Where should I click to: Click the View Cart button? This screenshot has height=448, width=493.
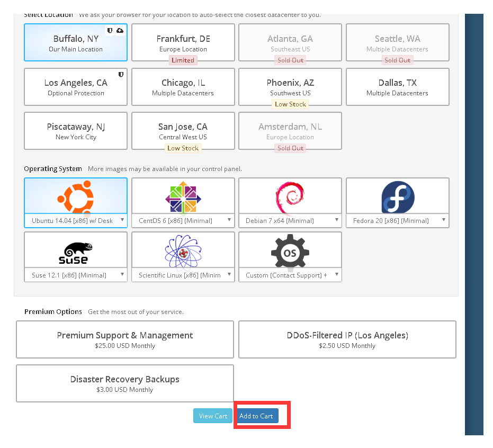pyautogui.click(x=213, y=416)
